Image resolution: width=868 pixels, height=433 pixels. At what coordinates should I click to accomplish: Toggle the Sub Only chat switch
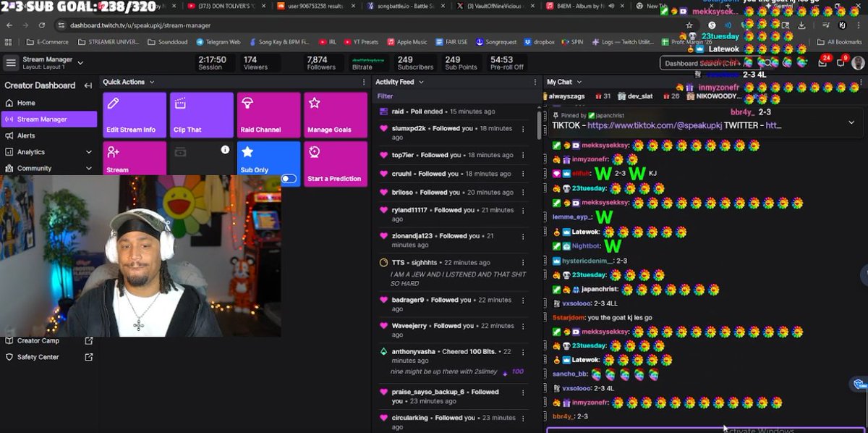click(x=289, y=178)
